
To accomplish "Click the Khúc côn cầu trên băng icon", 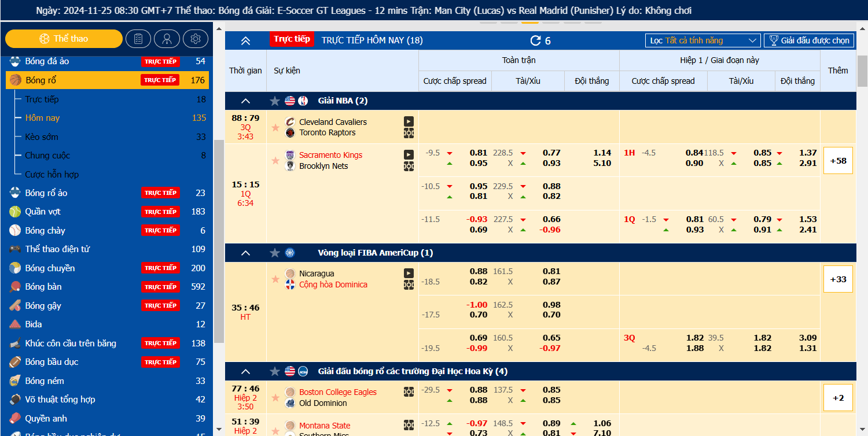I will pyautogui.click(x=15, y=343).
